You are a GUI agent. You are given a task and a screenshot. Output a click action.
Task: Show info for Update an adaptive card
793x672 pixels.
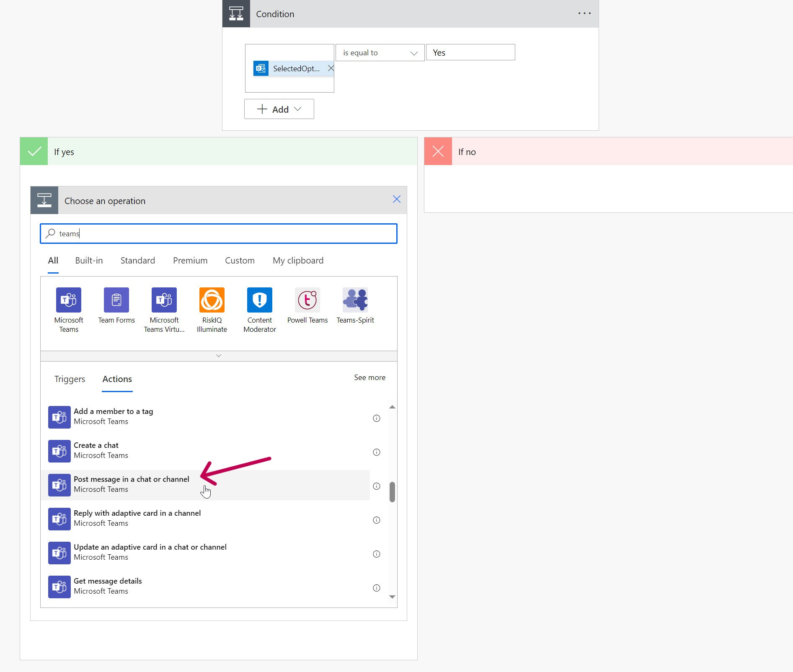pos(377,554)
